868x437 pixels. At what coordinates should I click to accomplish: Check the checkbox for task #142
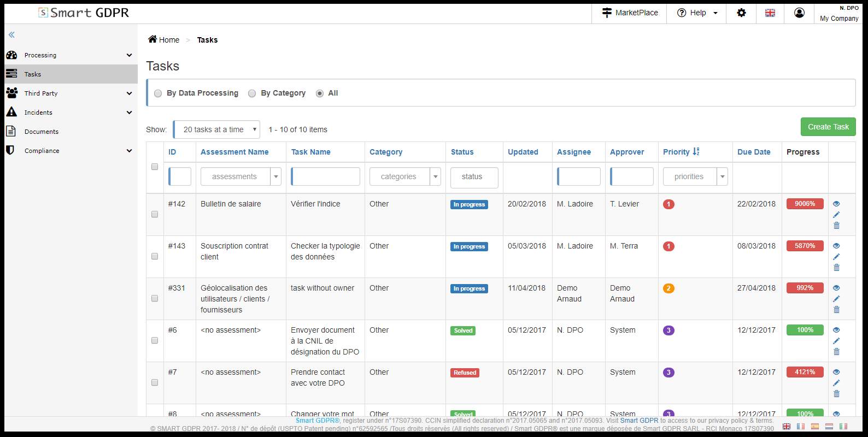155,214
